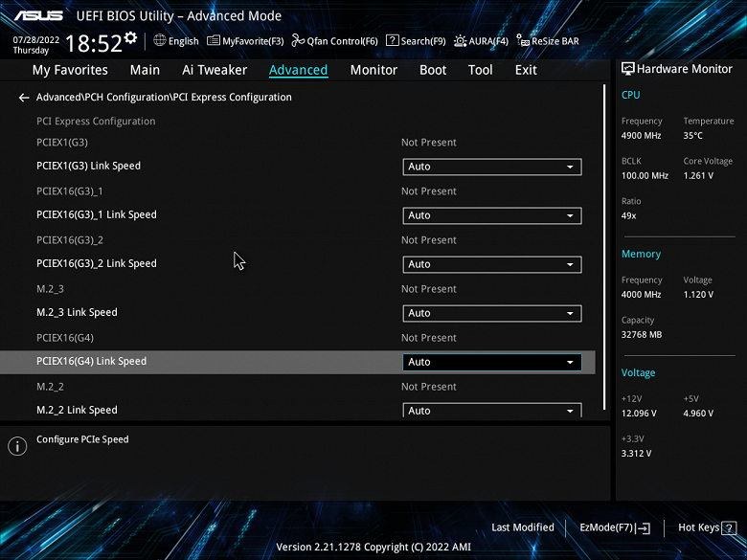Screen dimensions: 747x560
Task: Switch to Main tab
Action: (x=145, y=70)
